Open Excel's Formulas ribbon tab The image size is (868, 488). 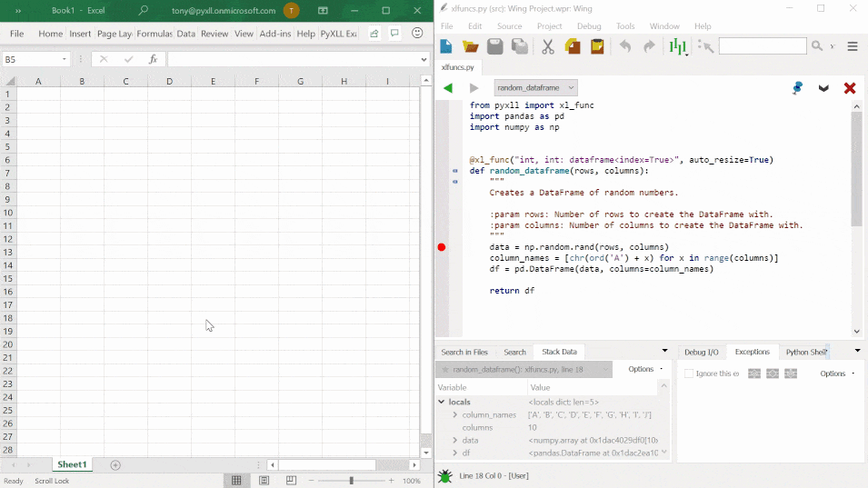point(155,34)
